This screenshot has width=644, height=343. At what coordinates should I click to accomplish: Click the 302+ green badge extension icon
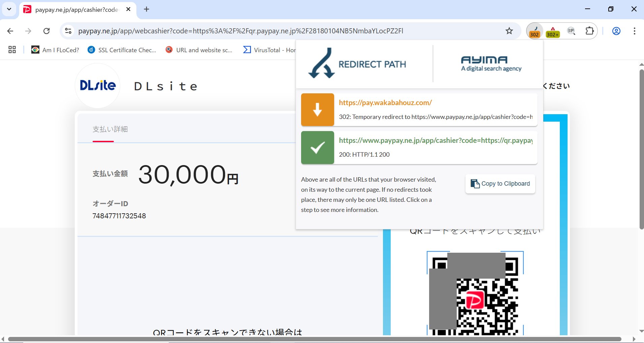click(553, 32)
